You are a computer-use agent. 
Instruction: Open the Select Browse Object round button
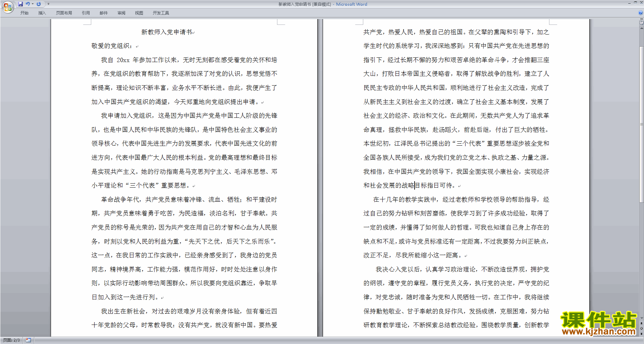point(642,329)
